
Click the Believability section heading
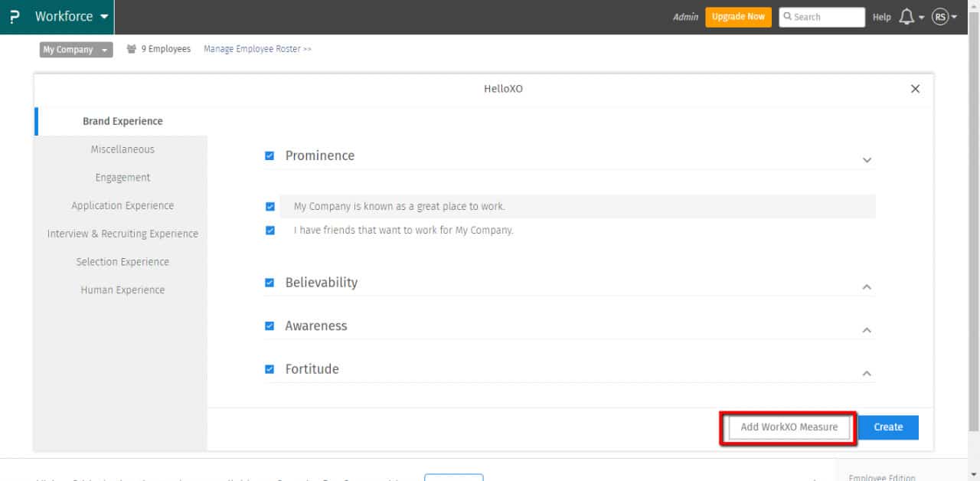322,283
